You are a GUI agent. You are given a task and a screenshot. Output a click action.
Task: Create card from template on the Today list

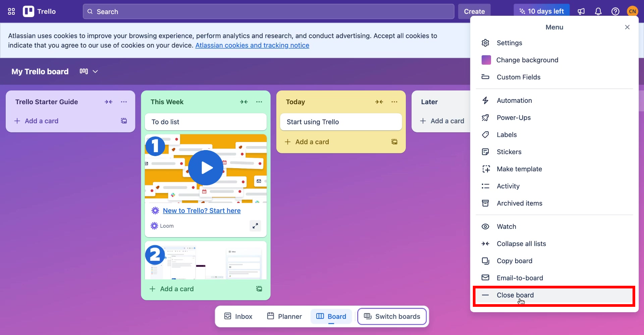394,142
